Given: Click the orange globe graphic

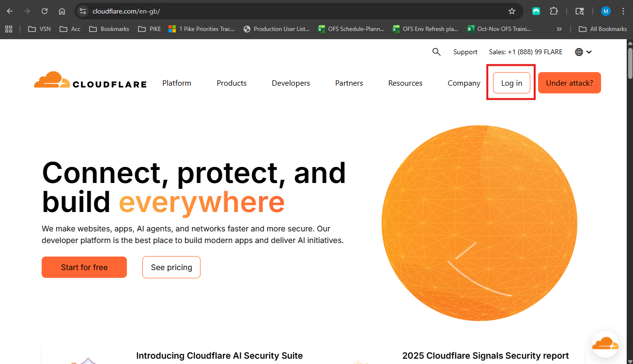Looking at the screenshot, I should [479, 223].
